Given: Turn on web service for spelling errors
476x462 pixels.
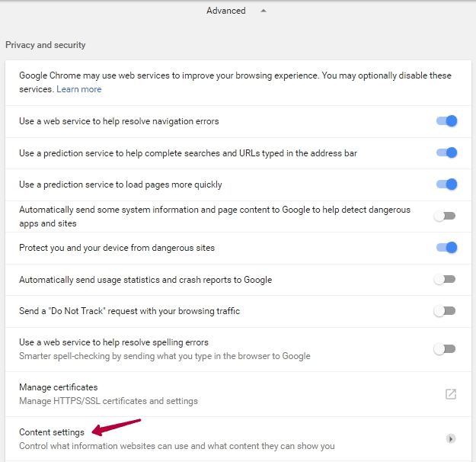Looking at the screenshot, I should (445, 349).
